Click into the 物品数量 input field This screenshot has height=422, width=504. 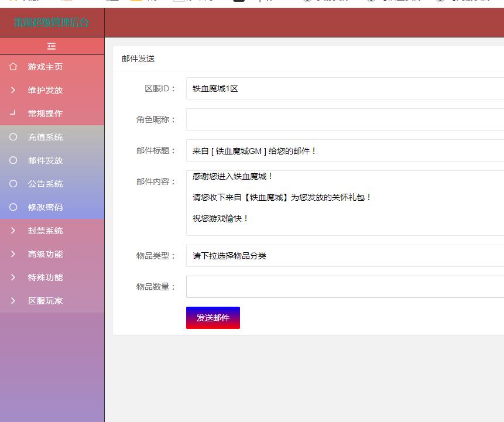(x=345, y=287)
